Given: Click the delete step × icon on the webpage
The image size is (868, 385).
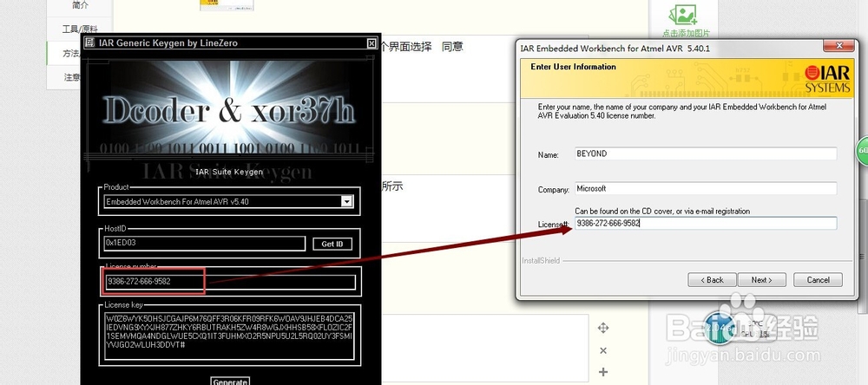Looking at the screenshot, I should coord(603,350).
